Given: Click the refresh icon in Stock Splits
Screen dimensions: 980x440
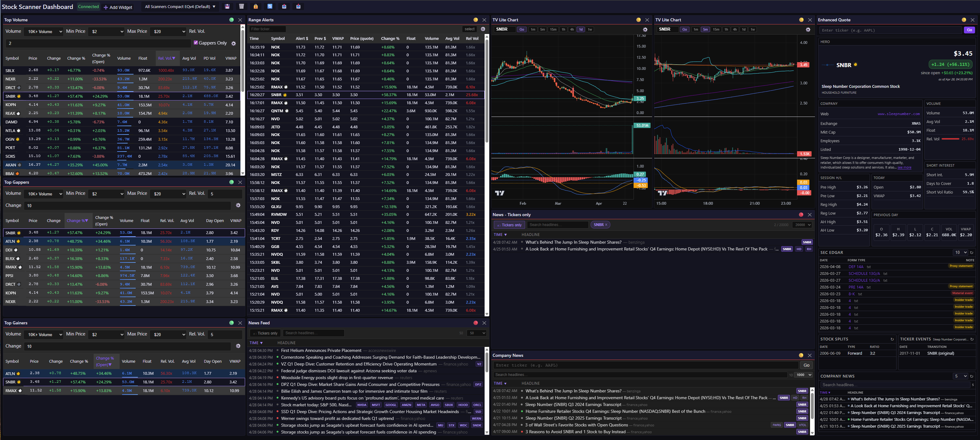Looking at the screenshot, I should click(x=892, y=339).
